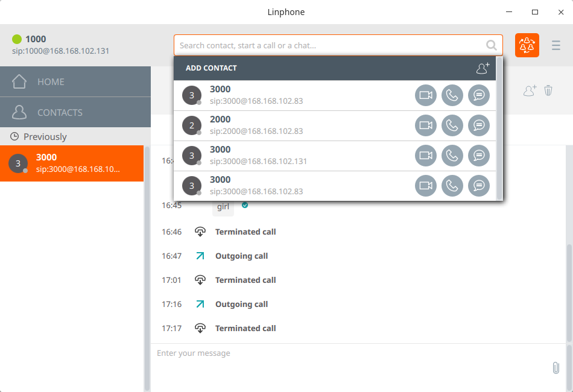Open the HOME tab in sidebar
573x392 pixels.
(75, 81)
